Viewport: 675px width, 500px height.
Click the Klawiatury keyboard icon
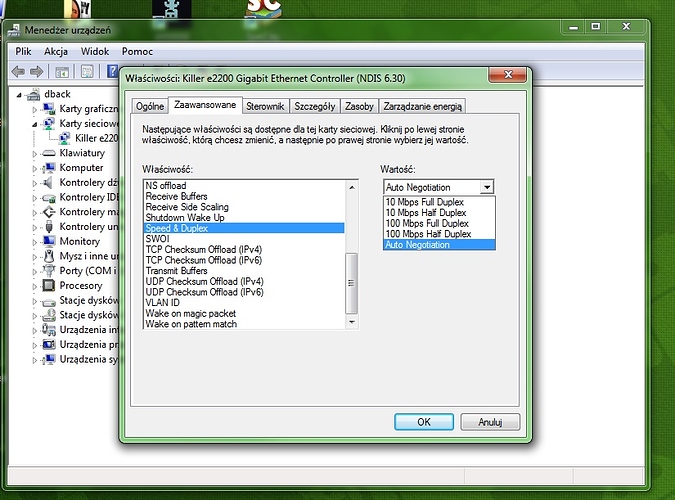(x=49, y=153)
